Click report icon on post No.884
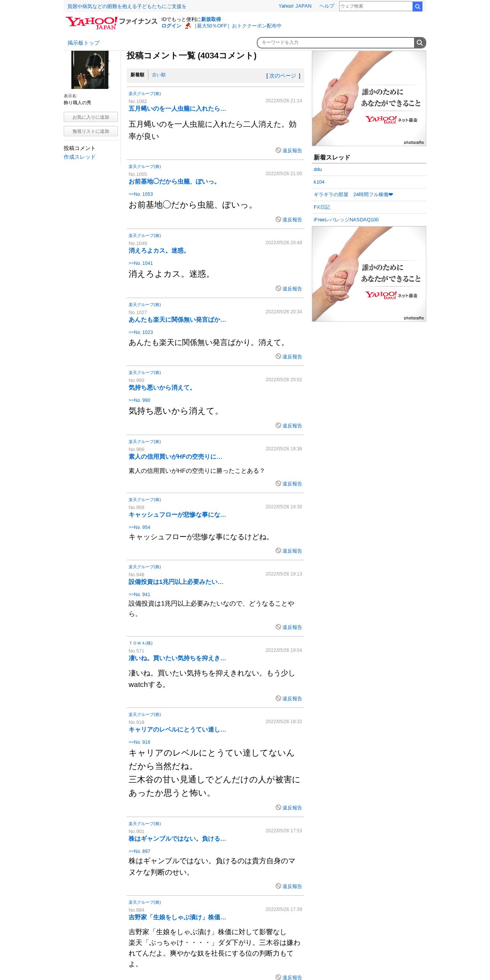This screenshot has height=980, width=490. [278, 977]
